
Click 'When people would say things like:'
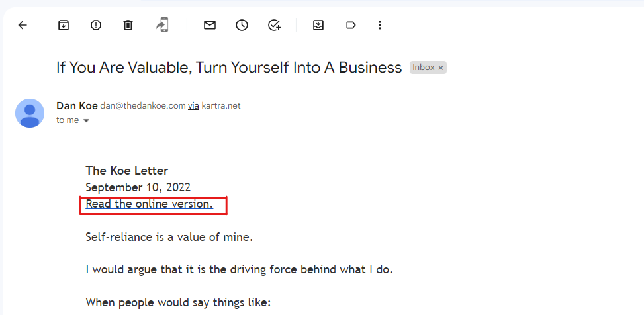pos(179,303)
